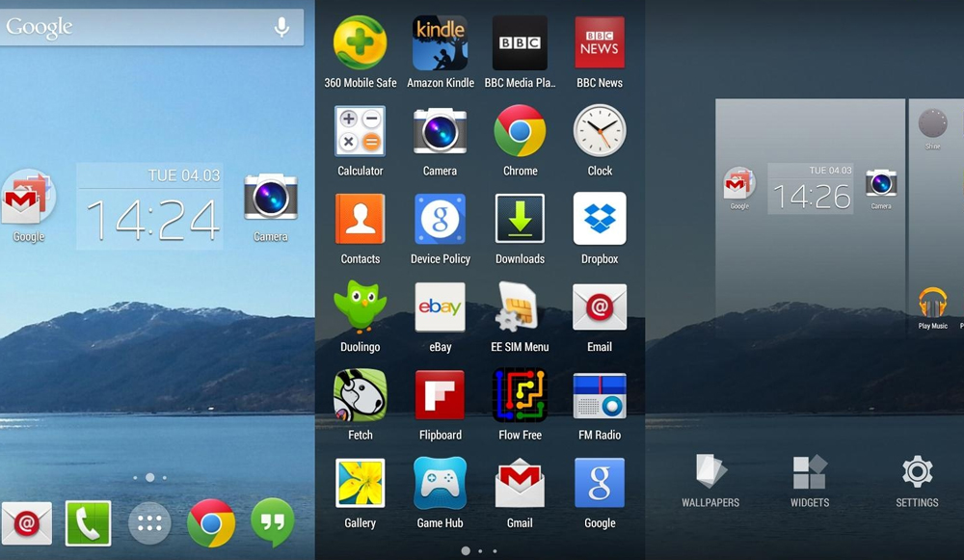Select the home screen preview showing 14:26
964x560 pixels.
(x=811, y=218)
